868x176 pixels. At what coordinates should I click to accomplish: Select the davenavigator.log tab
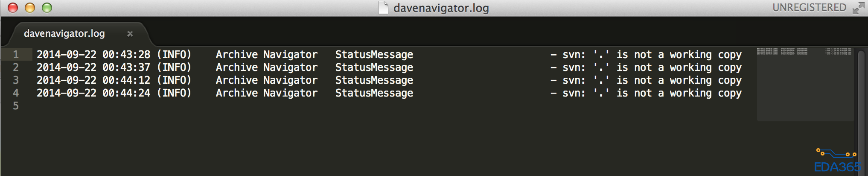pos(64,34)
